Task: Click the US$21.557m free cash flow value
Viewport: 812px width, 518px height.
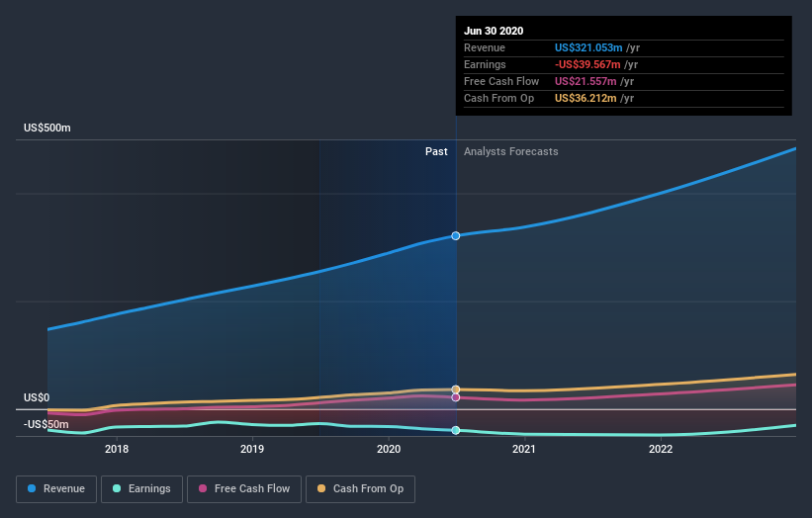Action: [x=586, y=82]
